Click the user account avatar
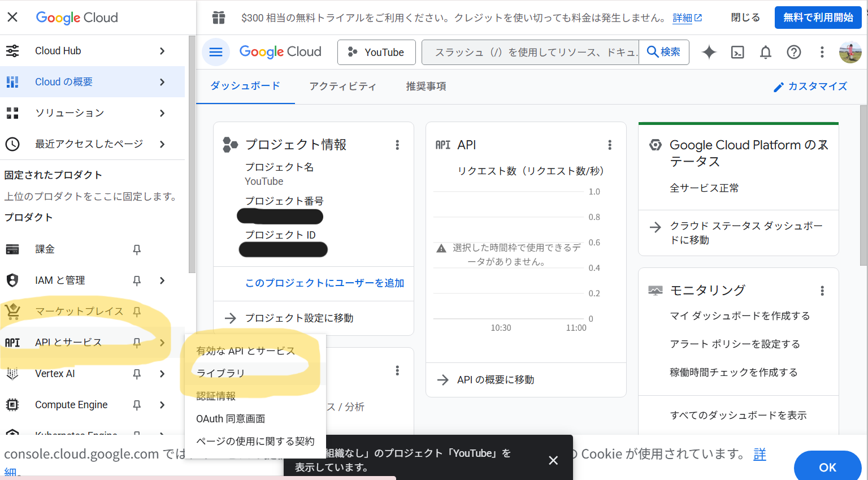The image size is (868, 480). (850, 52)
